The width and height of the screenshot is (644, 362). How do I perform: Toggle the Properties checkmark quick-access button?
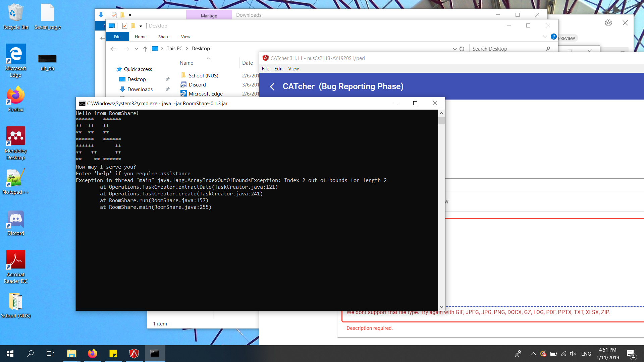point(125,26)
